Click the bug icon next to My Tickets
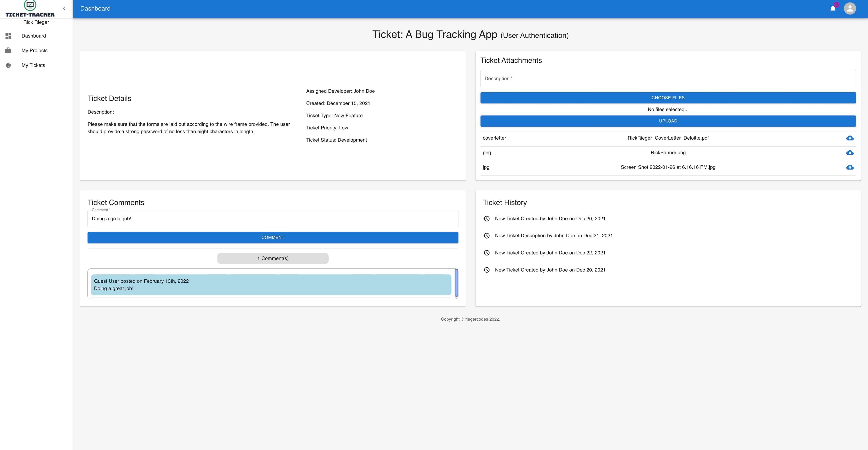 pyautogui.click(x=8, y=65)
